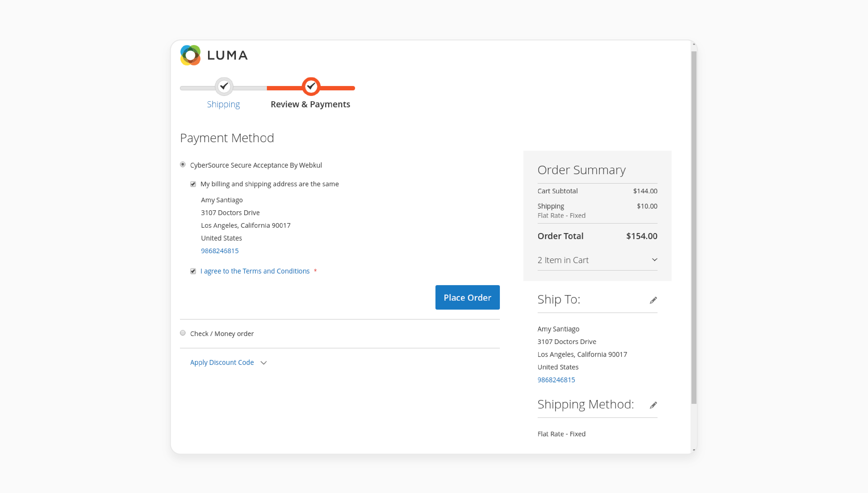The image size is (868, 493).
Task: Click '3107 Doctors Drive' in Ship To
Action: 567,341
